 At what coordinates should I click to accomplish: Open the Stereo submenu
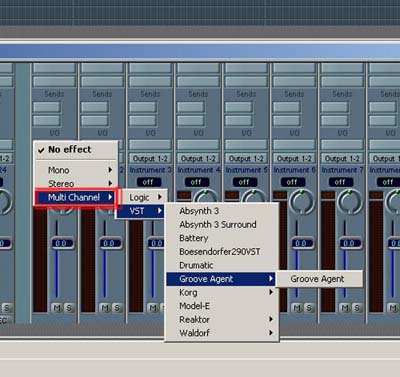(76, 184)
